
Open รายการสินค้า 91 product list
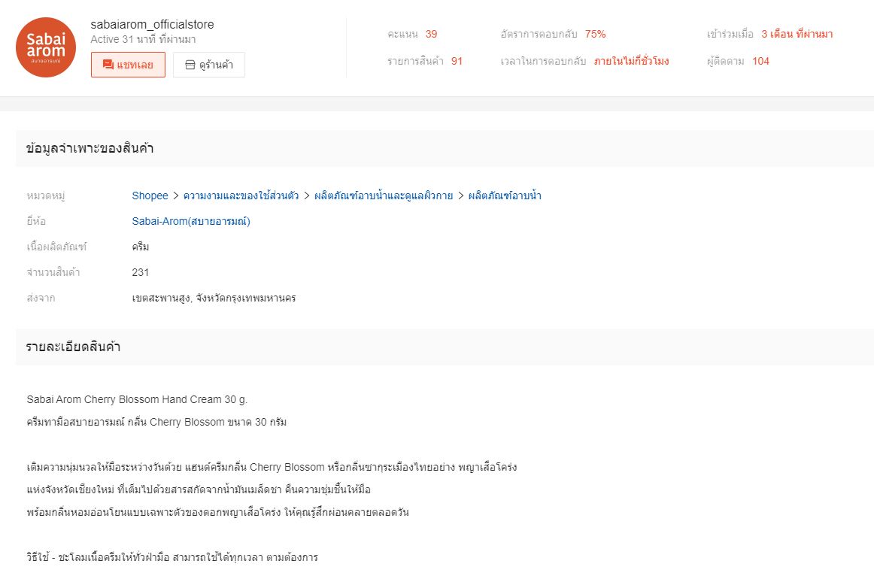(x=457, y=61)
